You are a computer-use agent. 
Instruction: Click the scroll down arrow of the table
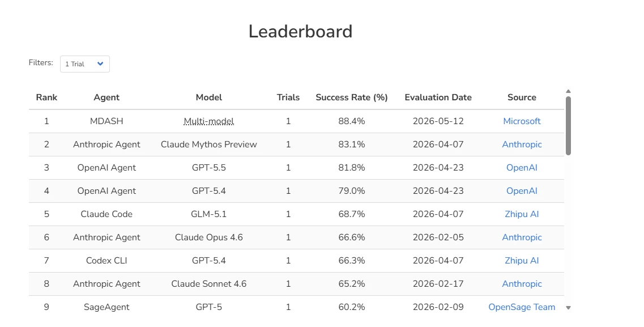coord(569,308)
